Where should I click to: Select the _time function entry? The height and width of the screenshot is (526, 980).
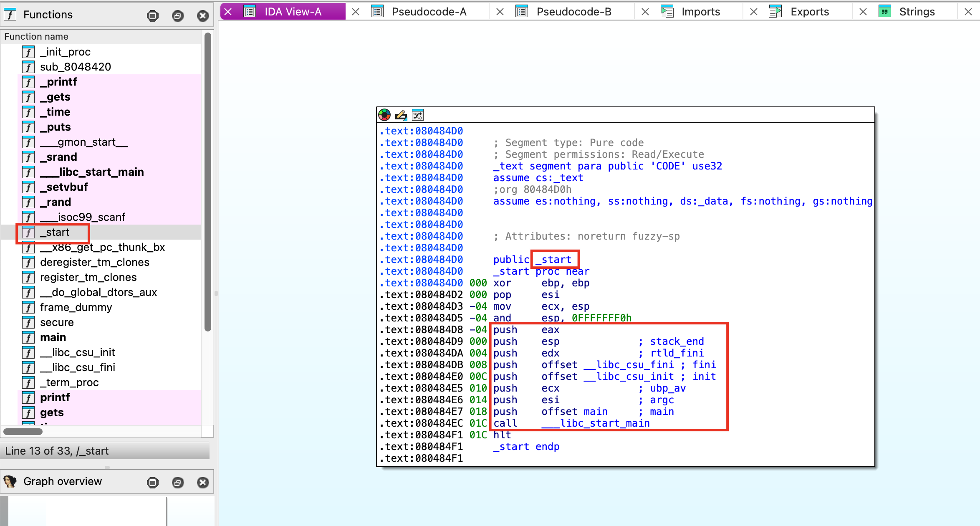click(102, 112)
